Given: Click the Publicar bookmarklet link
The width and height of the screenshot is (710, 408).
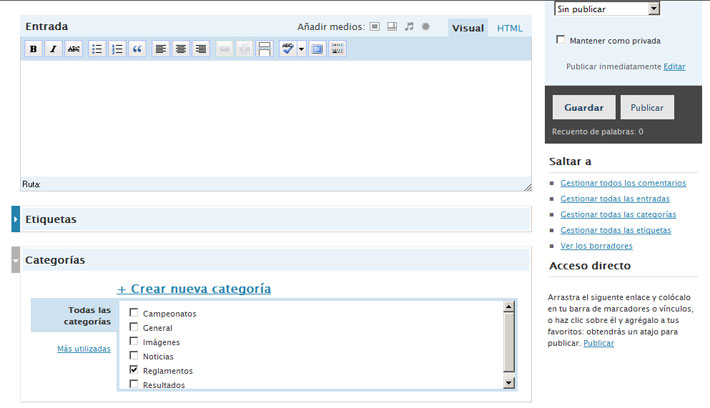Looking at the screenshot, I should tap(599, 343).
